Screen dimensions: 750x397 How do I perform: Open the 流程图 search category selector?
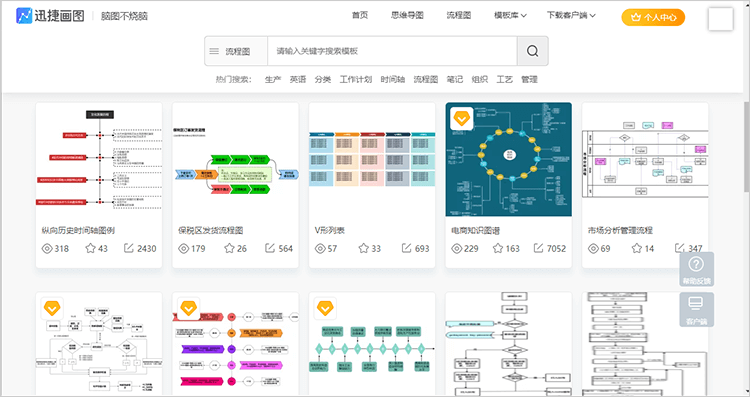tap(236, 51)
